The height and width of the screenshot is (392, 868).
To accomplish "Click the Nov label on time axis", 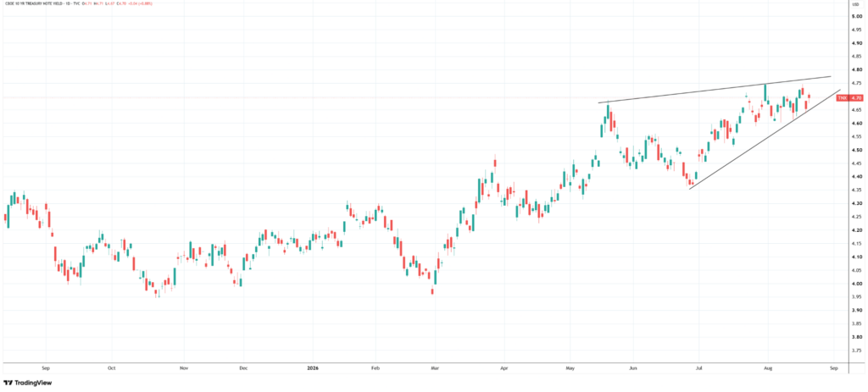I will point(182,367).
